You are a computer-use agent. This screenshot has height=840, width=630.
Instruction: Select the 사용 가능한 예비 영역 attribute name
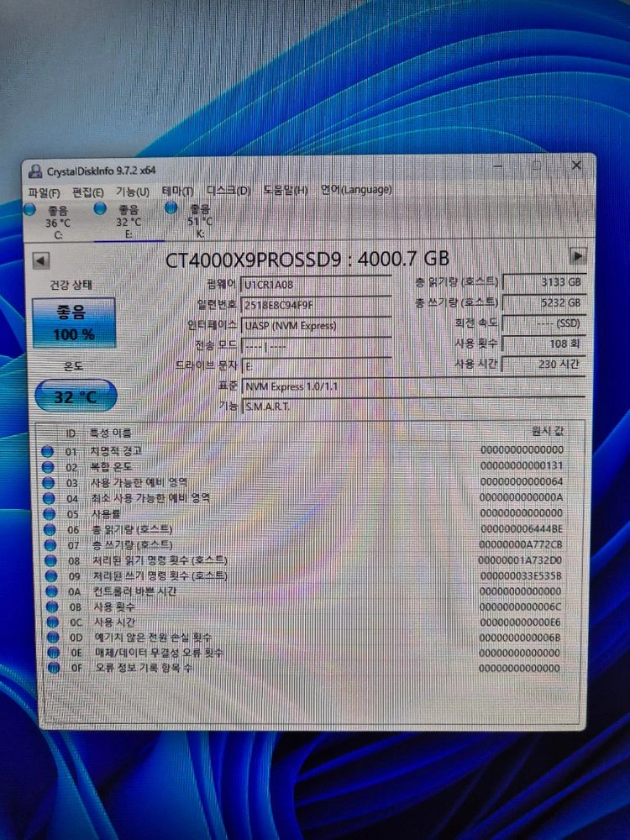pos(139,482)
